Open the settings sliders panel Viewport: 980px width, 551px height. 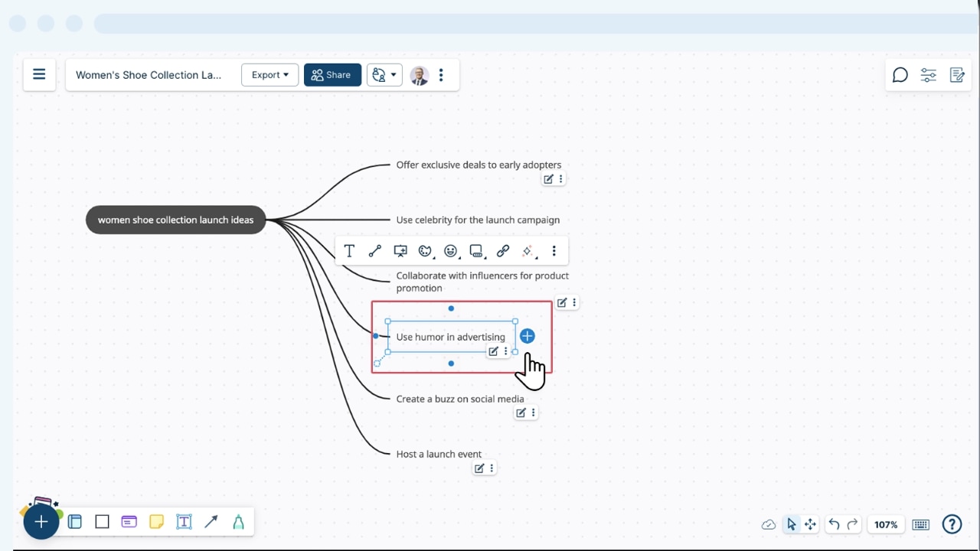(x=928, y=75)
